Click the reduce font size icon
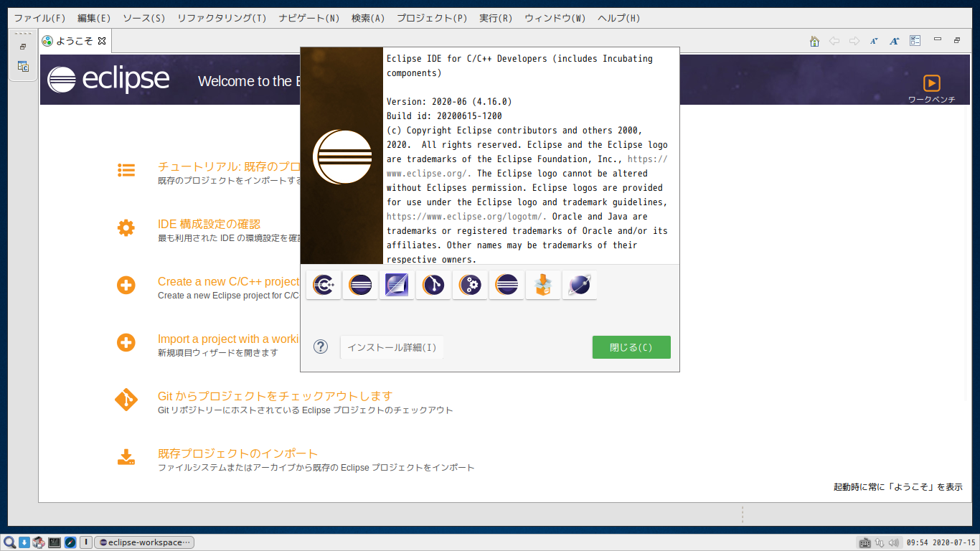980x551 pixels. point(874,41)
